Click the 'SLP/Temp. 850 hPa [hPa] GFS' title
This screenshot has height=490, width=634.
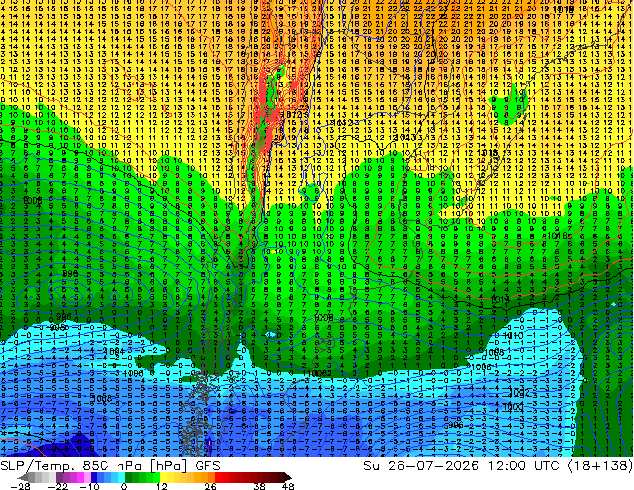click(110, 466)
